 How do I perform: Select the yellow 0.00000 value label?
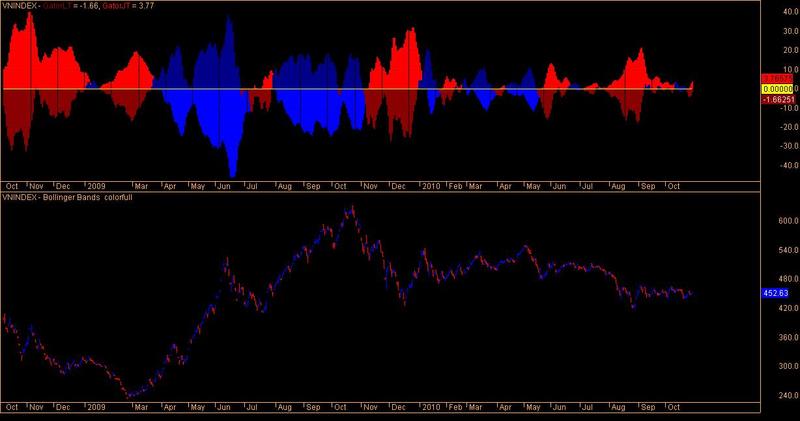pos(778,89)
